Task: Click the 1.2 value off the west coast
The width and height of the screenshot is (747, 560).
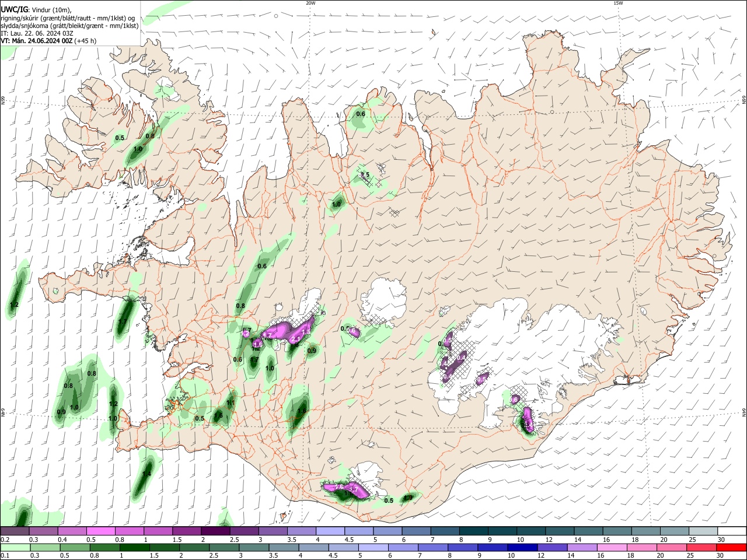Action: point(15,304)
